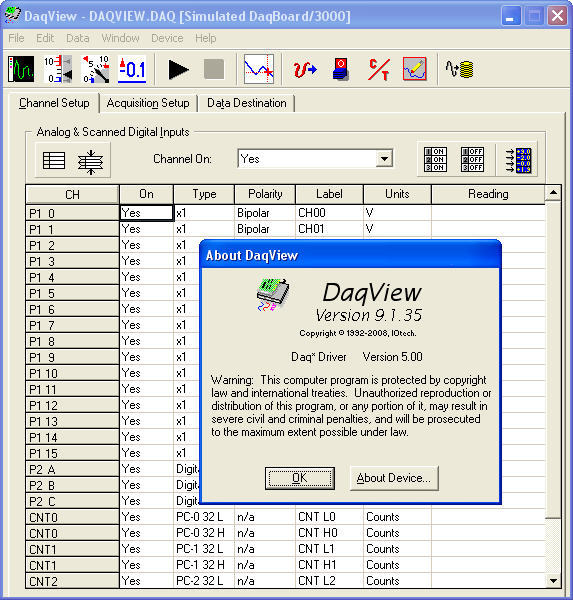Open the Window menu

(x=120, y=38)
